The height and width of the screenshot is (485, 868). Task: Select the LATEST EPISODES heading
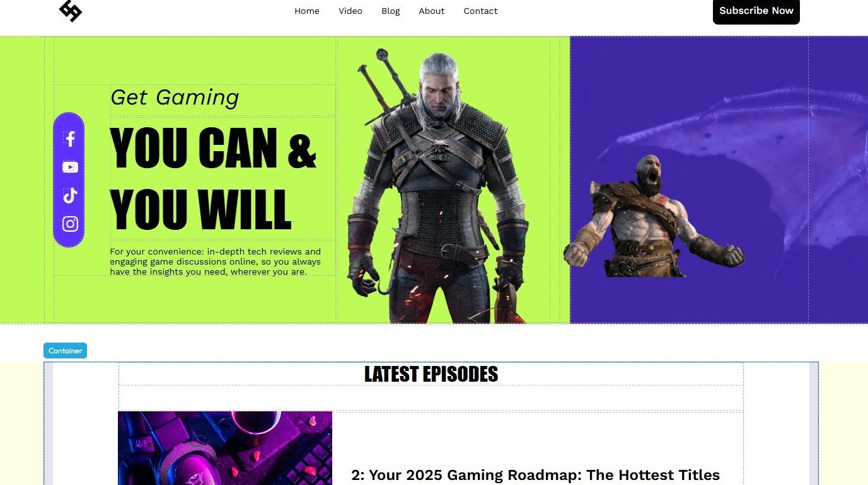pos(431,374)
